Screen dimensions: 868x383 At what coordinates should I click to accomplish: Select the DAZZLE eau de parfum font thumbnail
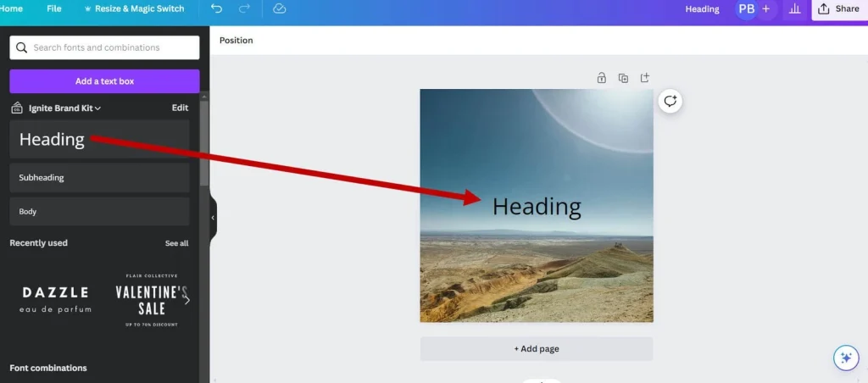(56, 299)
